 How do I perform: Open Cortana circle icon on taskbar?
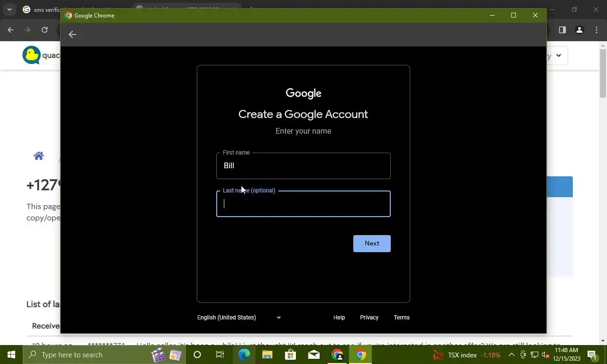pos(197,355)
